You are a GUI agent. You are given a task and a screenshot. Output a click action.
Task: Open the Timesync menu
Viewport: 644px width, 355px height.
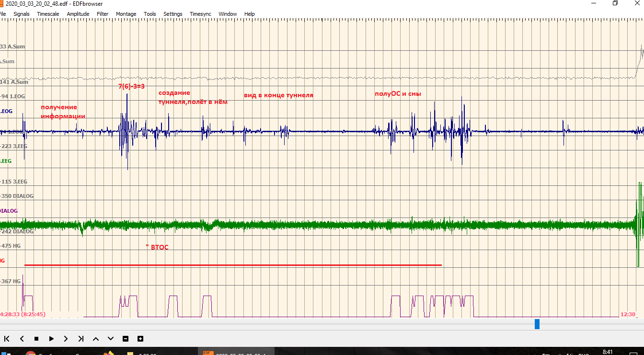[x=201, y=14]
